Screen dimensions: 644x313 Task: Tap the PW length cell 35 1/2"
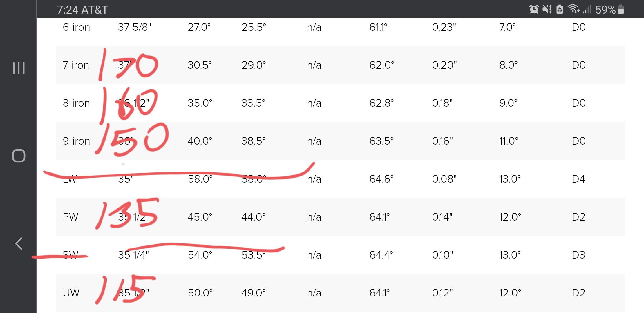click(x=132, y=216)
